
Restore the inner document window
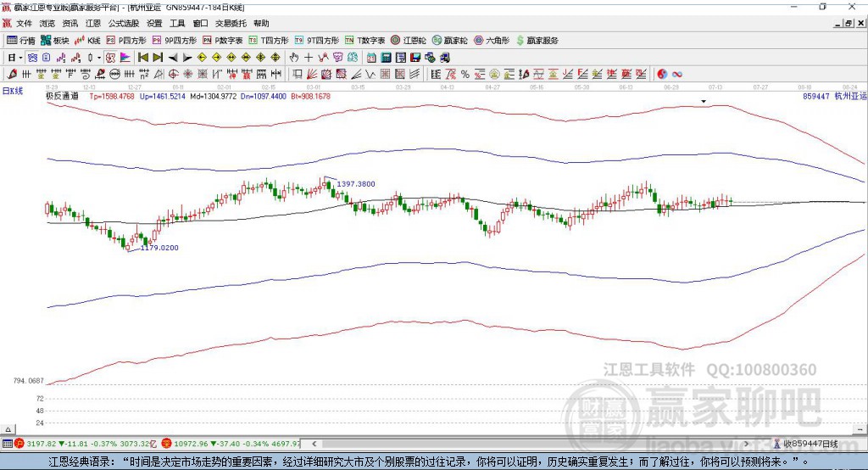pyautogui.click(x=849, y=23)
